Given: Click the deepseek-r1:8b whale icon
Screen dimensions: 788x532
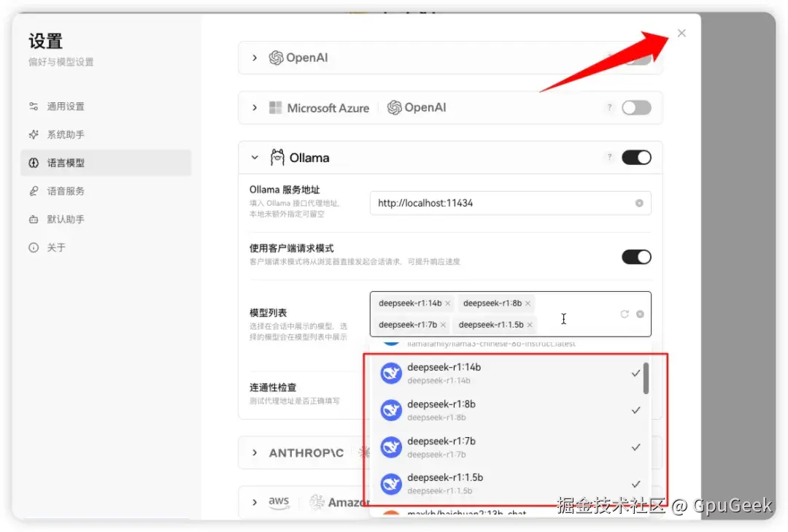Looking at the screenshot, I should [x=391, y=410].
